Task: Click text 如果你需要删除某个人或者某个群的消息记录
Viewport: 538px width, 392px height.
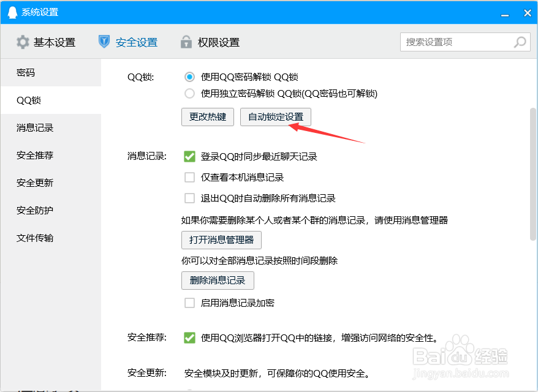Action: tap(273, 220)
